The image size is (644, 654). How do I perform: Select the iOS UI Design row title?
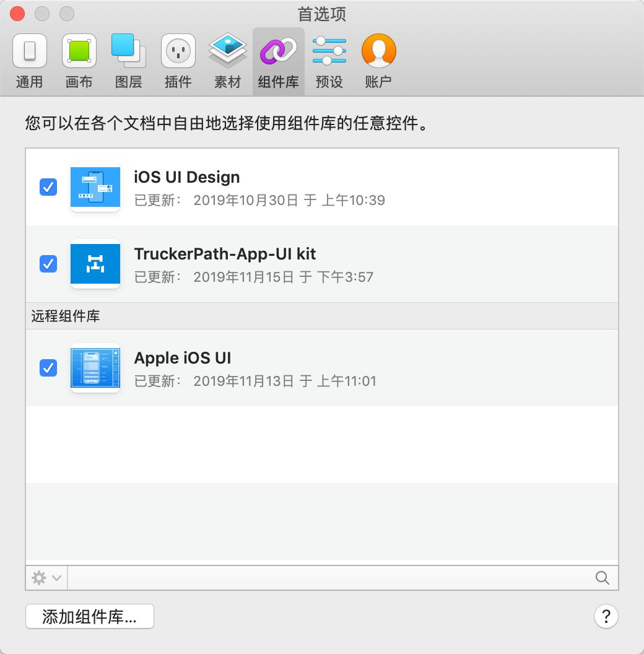(x=187, y=177)
